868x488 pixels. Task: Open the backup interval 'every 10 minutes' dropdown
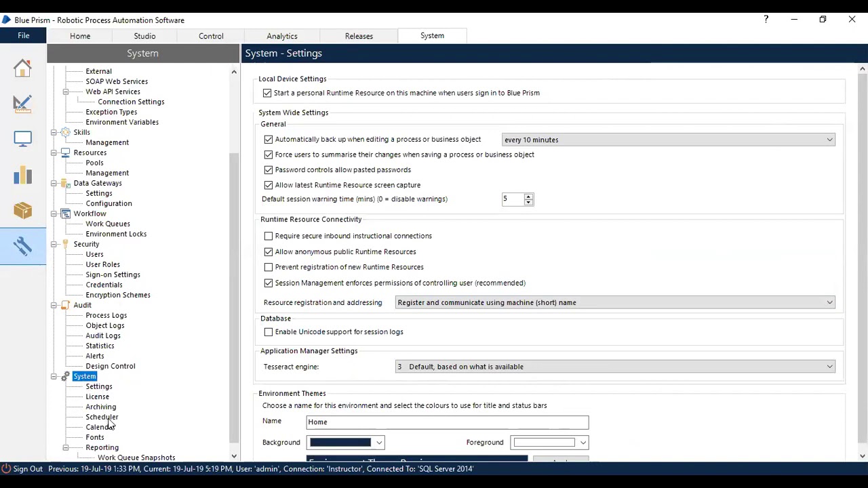click(668, 140)
